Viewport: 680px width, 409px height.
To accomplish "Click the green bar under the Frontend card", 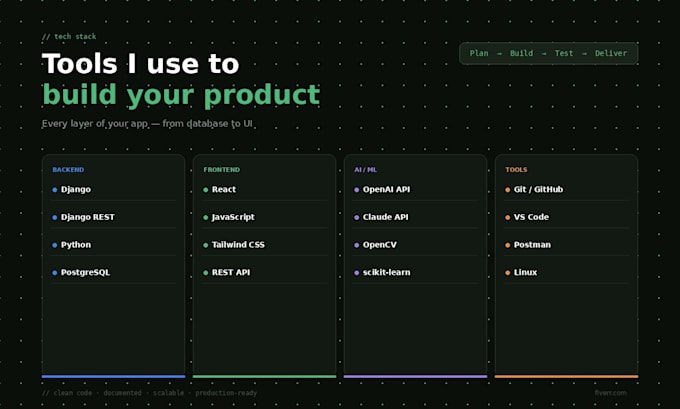I will 265,376.
